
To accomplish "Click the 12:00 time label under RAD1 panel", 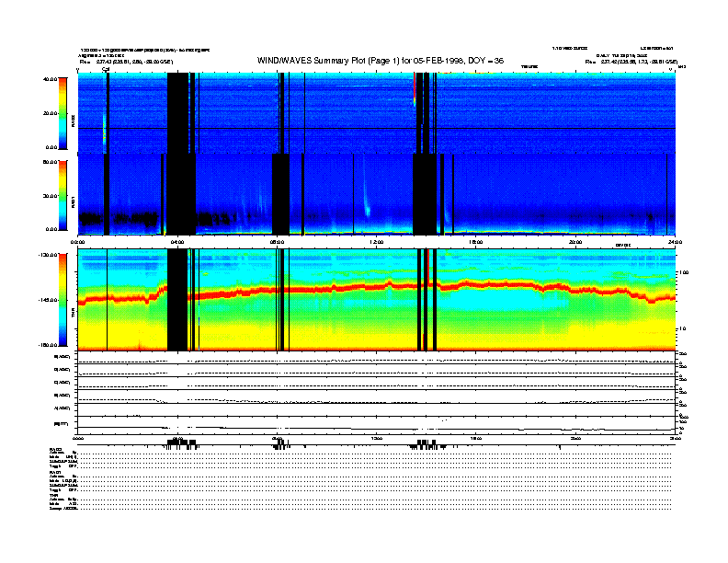I will (377, 242).
